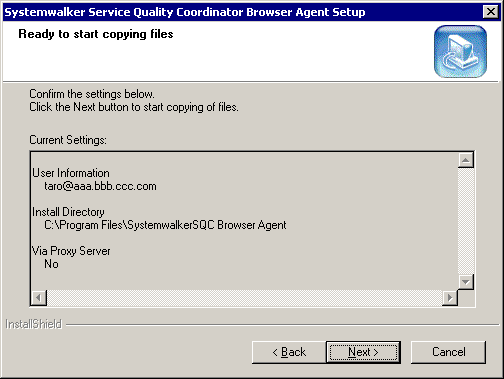Click the horizontal scrollbar track
Viewport: 504px width, 379px height.
coord(244,297)
